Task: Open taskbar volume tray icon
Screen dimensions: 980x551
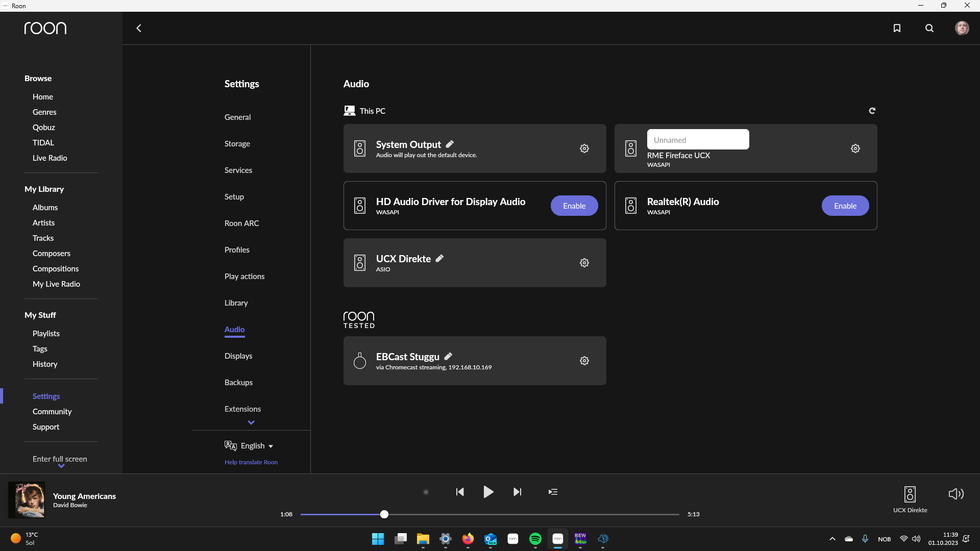Action: [916, 539]
